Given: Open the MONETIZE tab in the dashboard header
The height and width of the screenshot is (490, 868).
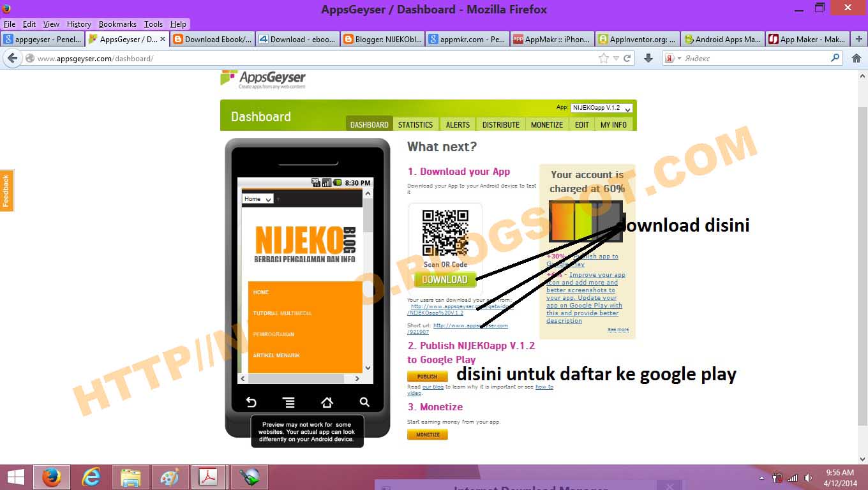Looking at the screenshot, I should tap(547, 124).
